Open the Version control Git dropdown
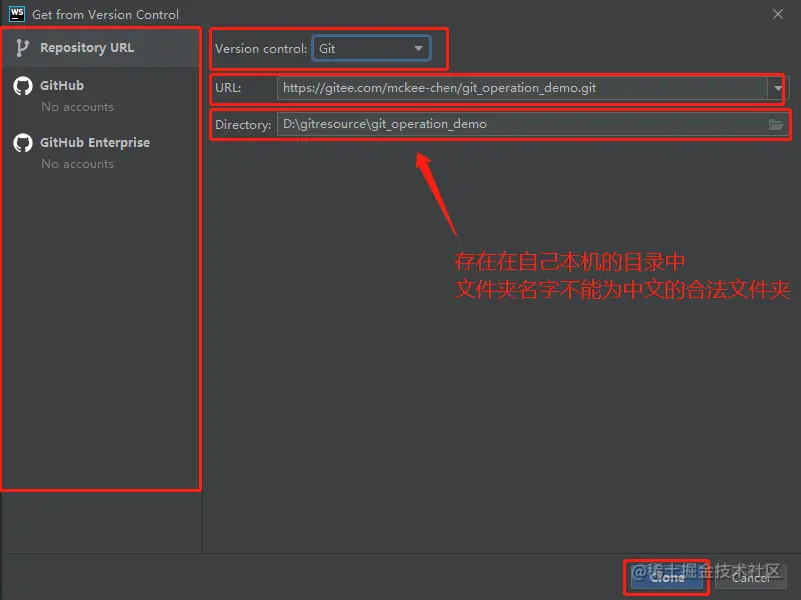801x600 pixels. point(371,49)
